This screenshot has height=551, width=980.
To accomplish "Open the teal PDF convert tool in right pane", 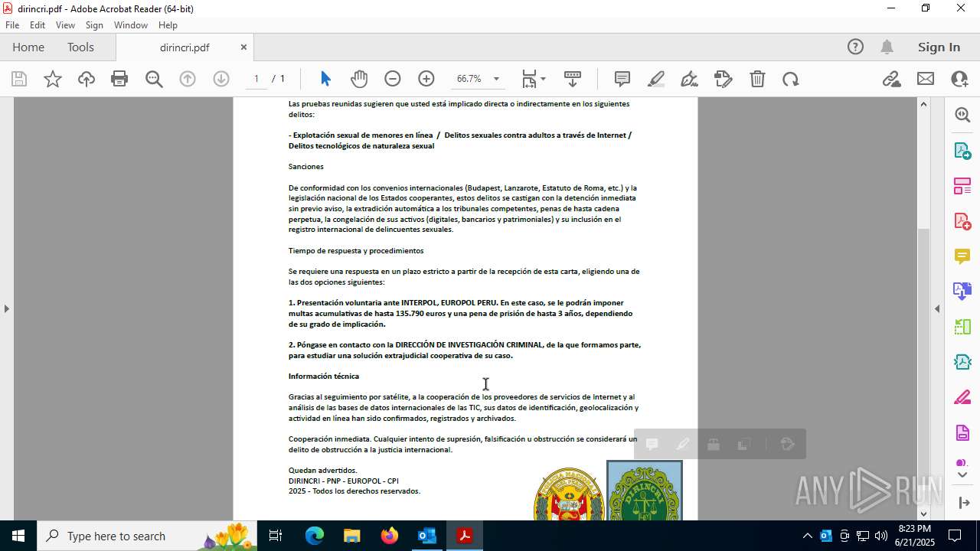I will click(x=962, y=362).
